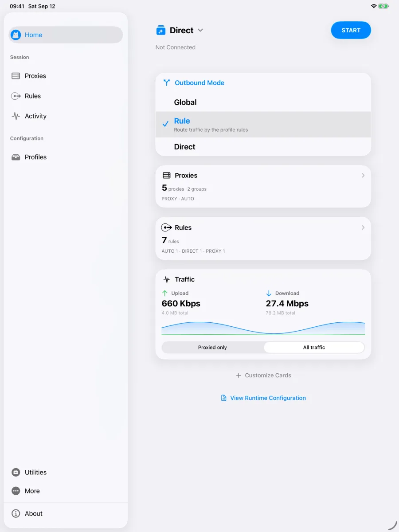Click the Traffic card pulse icon
Screen dimensions: 399x532
click(167, 280)
